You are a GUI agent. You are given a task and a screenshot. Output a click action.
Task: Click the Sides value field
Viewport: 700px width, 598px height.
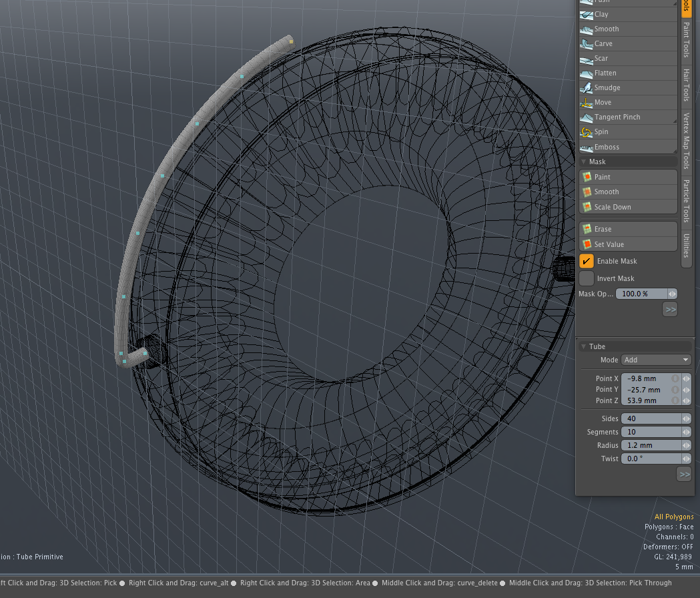pos(651,419)
